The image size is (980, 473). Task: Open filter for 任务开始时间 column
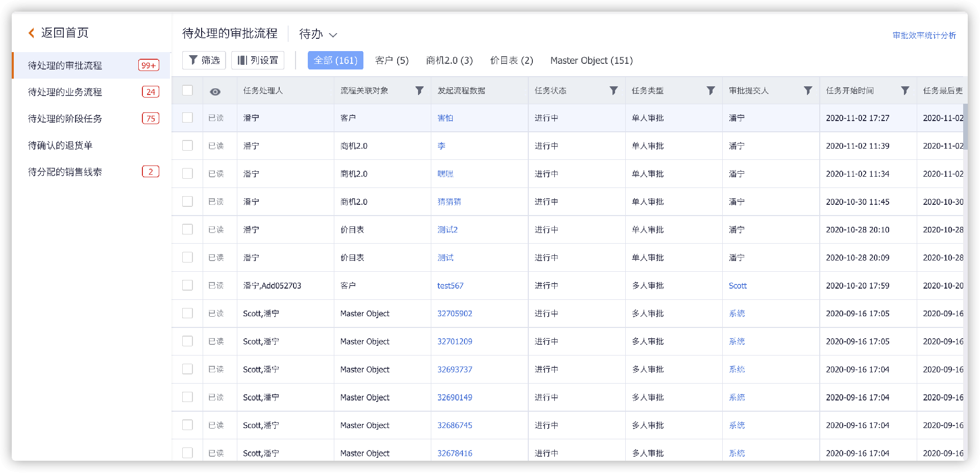point(905,90)
